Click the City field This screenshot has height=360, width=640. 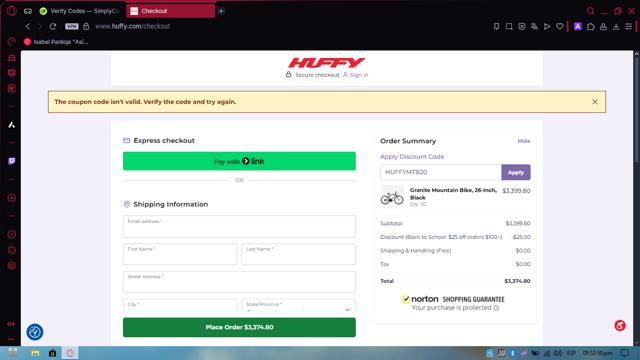(x=180, y=305)
